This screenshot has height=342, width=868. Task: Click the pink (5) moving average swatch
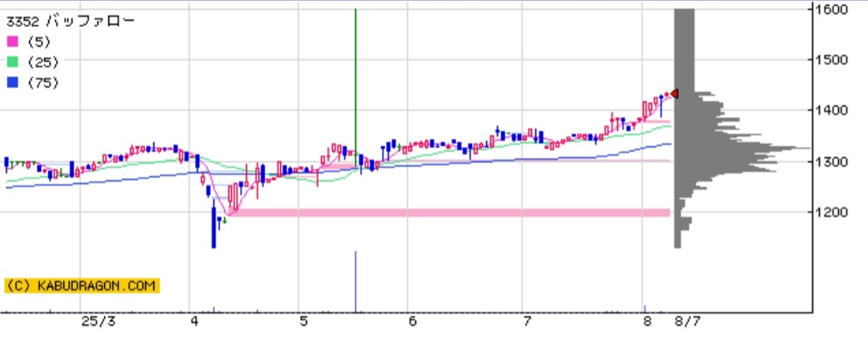(x=13, y=42)
